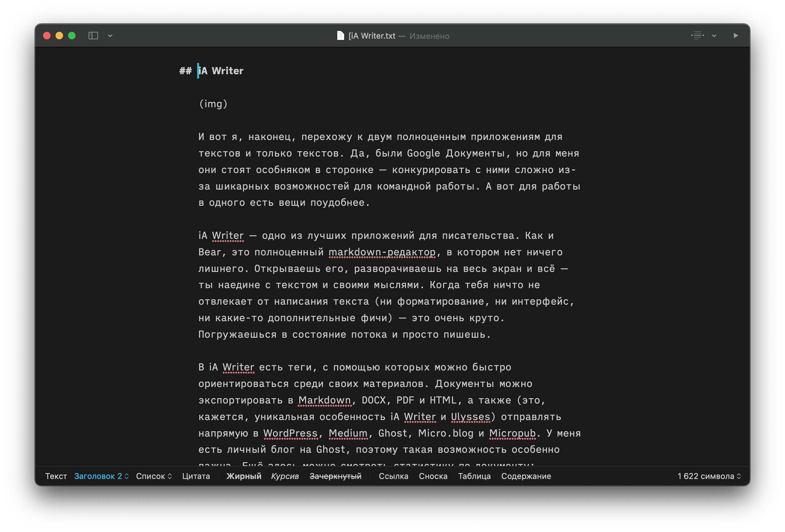Click the underlined word "WordPress"
This screenshot has height=532, width=785.
[x=290, y=433]
